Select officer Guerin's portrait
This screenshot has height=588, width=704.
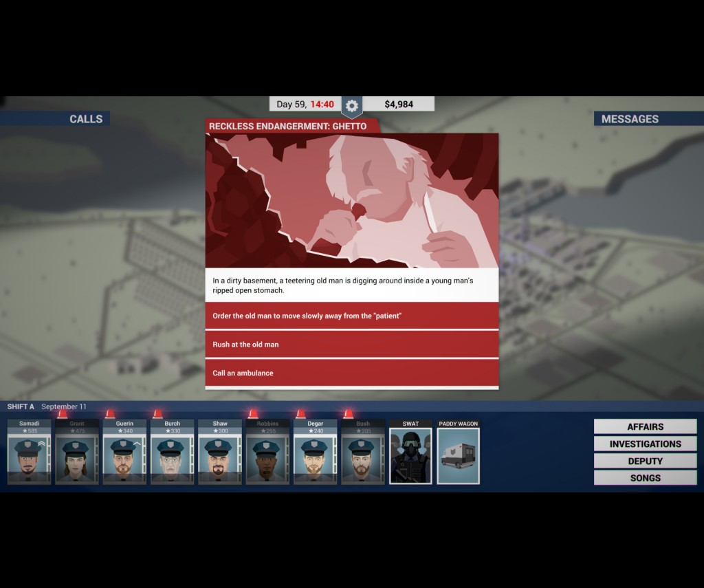point(124,456)
